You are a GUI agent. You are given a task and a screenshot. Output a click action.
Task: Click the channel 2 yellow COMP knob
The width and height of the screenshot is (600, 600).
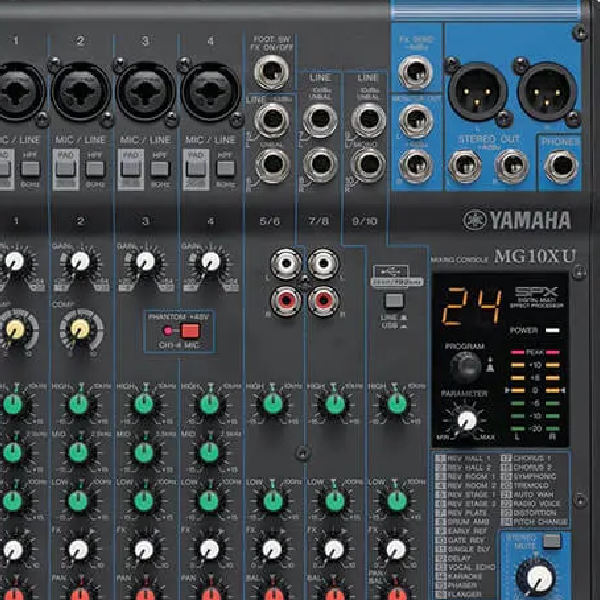(80, 329)
